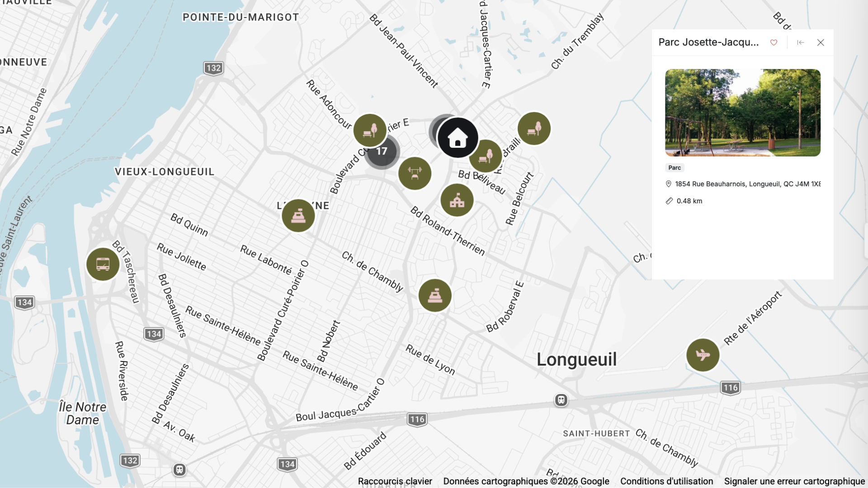The width and height of the screenshot is (868, 488).
Task: Open the park photo thumbnail
Action: click(x=742, y=113)
